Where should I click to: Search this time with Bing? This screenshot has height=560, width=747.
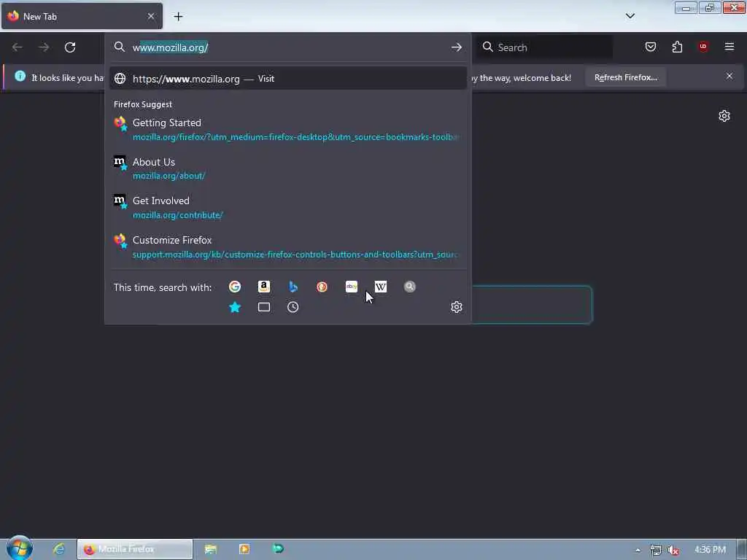293,287
